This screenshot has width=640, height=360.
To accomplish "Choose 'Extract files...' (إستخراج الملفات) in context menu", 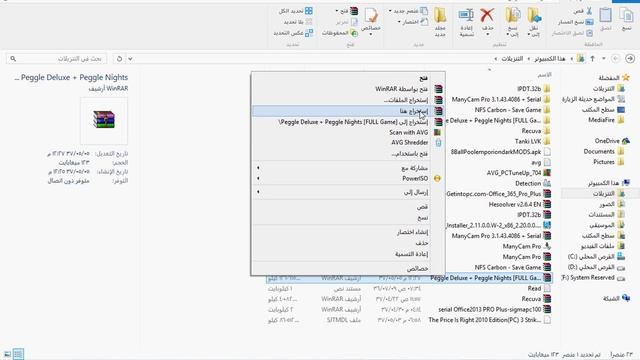I will (348, 100).
